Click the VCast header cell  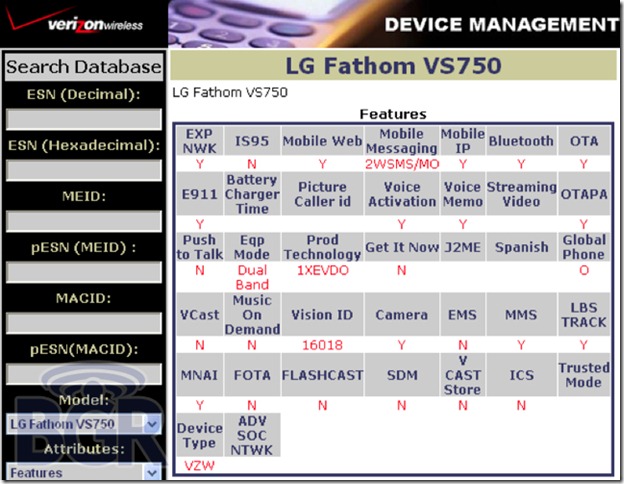[x=200, y=314]
